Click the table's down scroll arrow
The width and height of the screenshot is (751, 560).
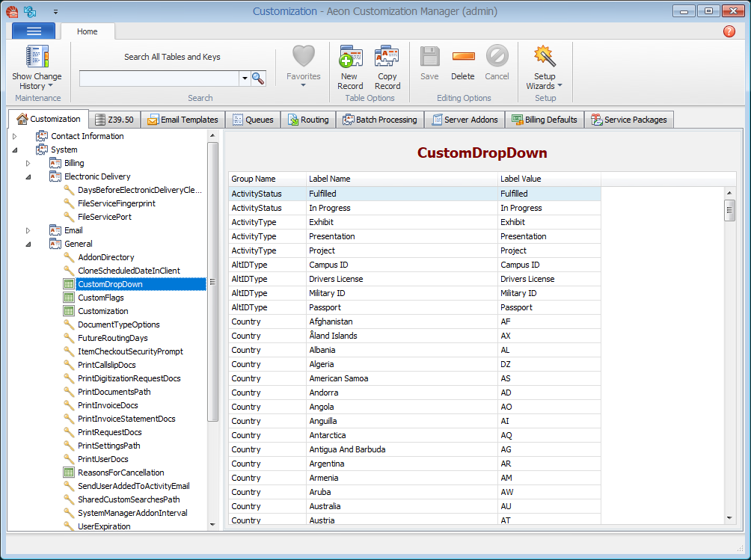(x=729, y=517)
